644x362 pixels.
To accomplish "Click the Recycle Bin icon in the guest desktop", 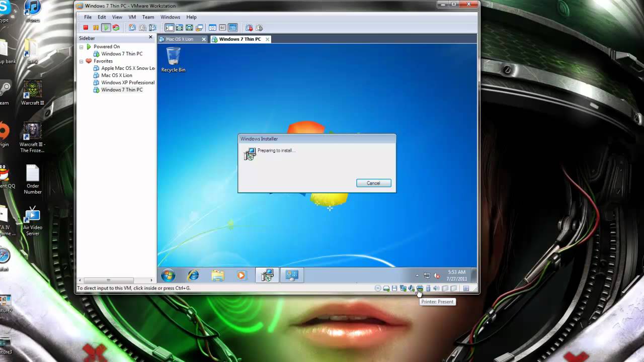I will [173, 60].
